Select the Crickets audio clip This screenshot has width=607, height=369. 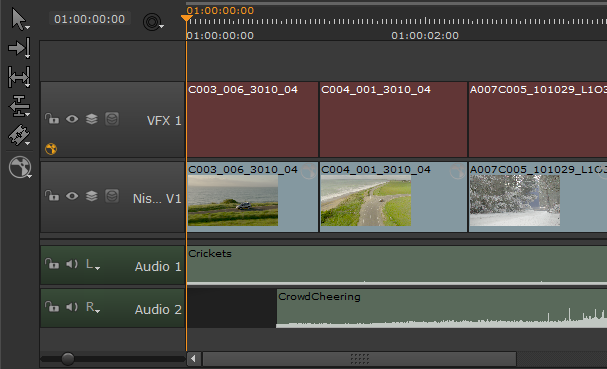point(397,266)
